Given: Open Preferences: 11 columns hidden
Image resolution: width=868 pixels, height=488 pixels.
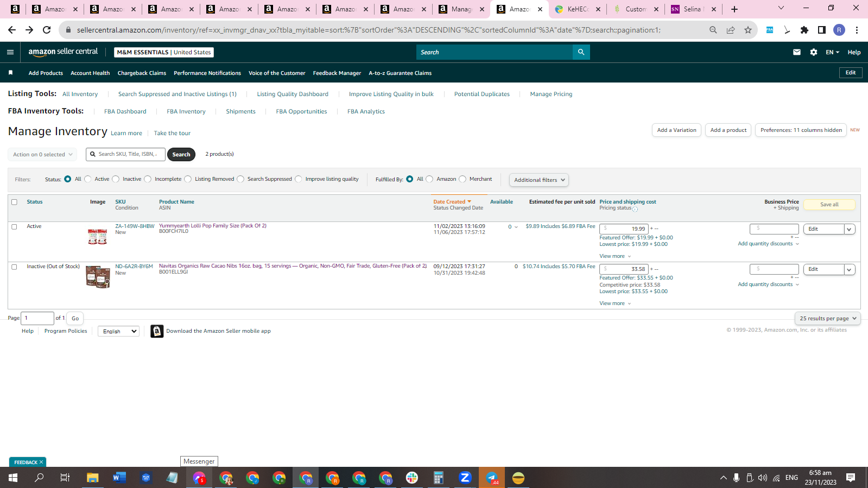Looking at the screenshot, I should 801,130.
